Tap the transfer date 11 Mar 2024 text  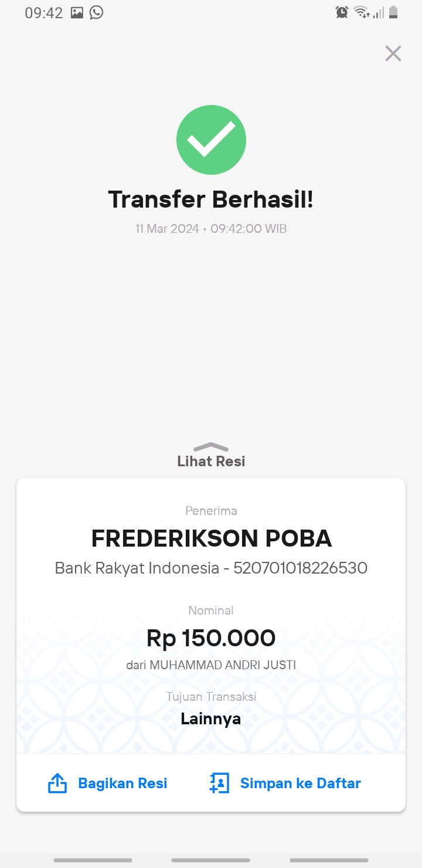[167, 229]
